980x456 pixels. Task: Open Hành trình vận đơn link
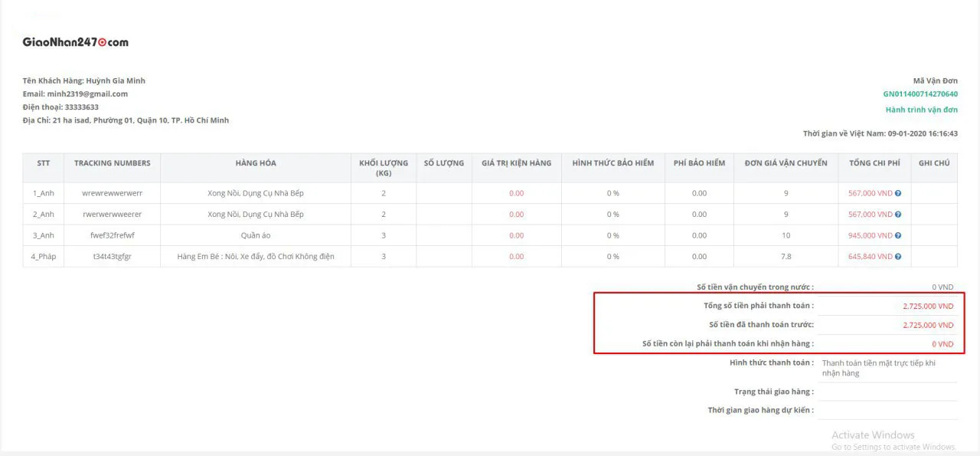pos(922,110)
